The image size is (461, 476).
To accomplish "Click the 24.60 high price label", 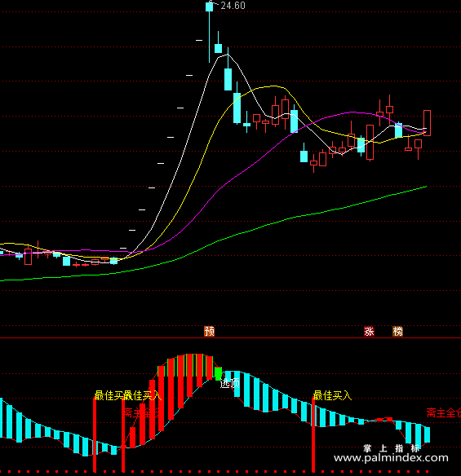I will pyautogui.click(x=233, y=6).
